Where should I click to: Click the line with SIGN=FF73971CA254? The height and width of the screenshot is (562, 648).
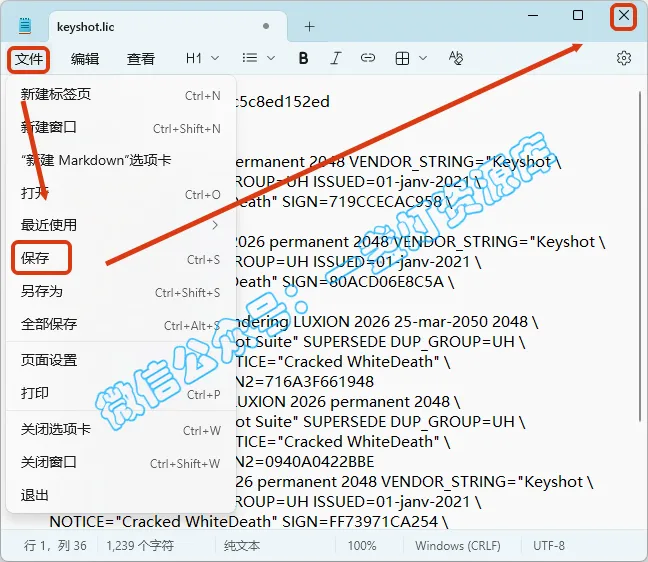249,522
